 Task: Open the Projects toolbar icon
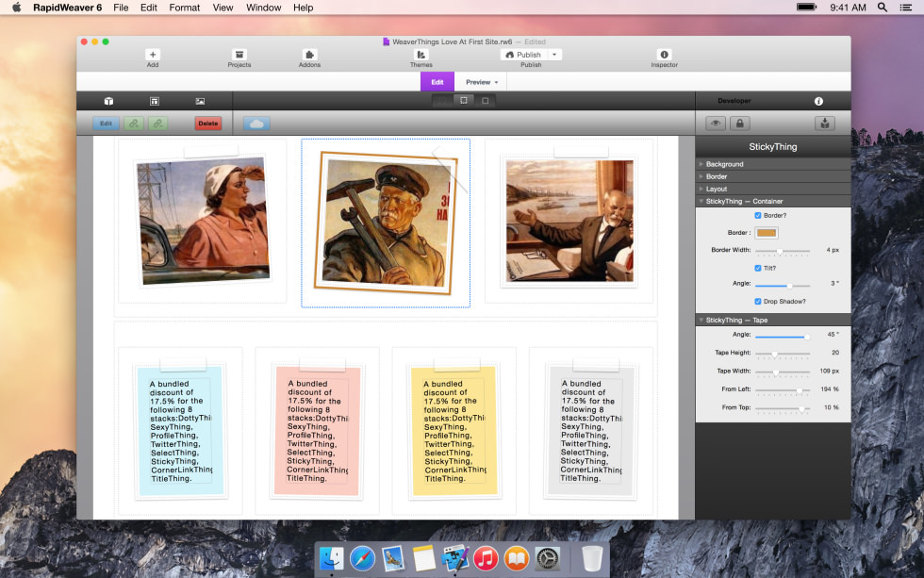(x=239, y=55)
